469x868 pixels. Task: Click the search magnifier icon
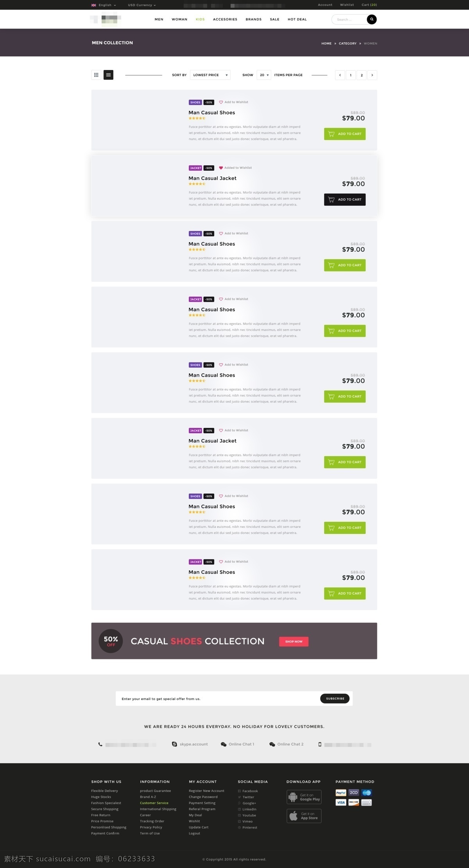click(372, 19)
